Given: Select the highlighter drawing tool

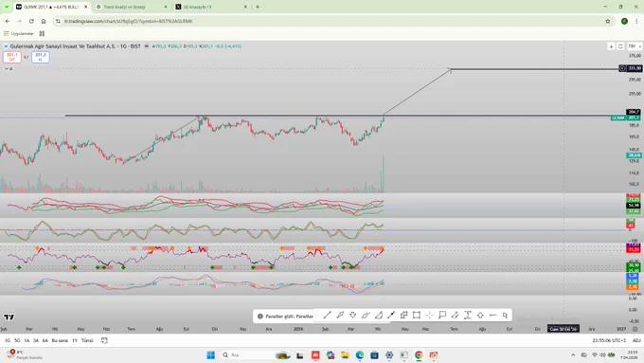Looking at the screenshot, I should 366,316.
